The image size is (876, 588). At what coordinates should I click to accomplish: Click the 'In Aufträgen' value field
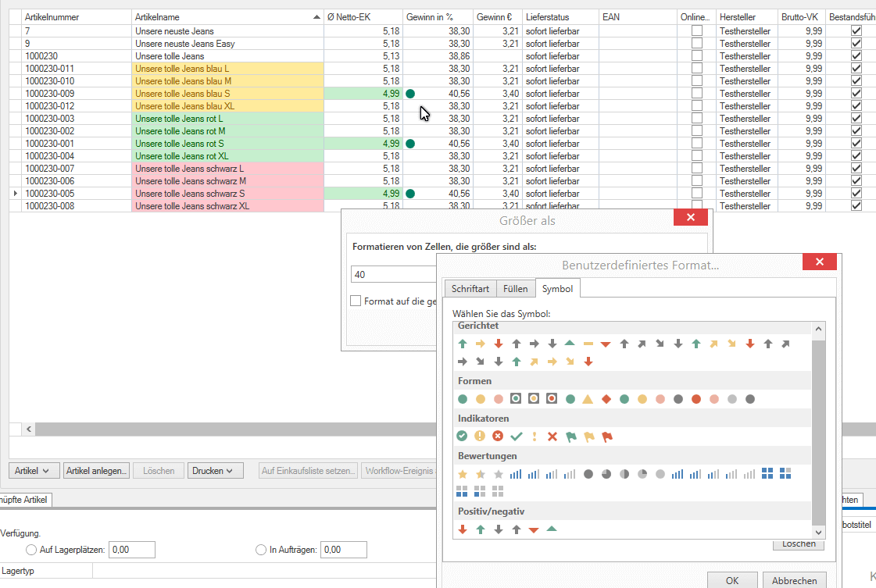[344, 550]
